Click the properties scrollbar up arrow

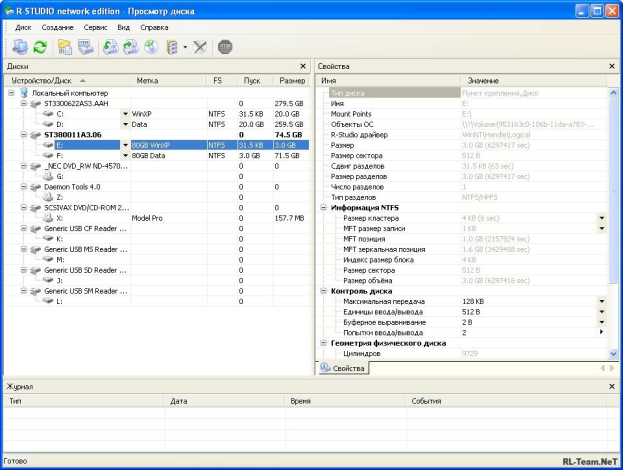tap(613, 93)
